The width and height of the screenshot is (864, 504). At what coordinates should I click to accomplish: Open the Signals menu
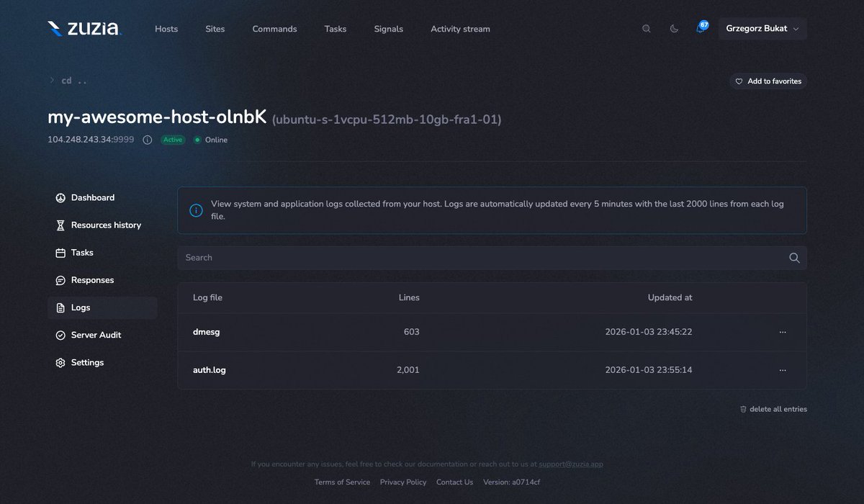(389, 29)
